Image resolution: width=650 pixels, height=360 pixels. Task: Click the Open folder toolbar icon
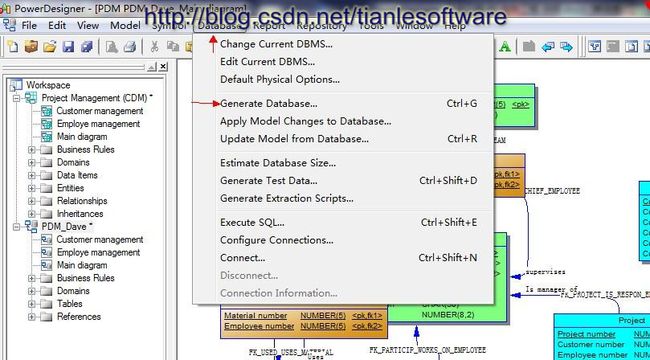pos(49,46)
